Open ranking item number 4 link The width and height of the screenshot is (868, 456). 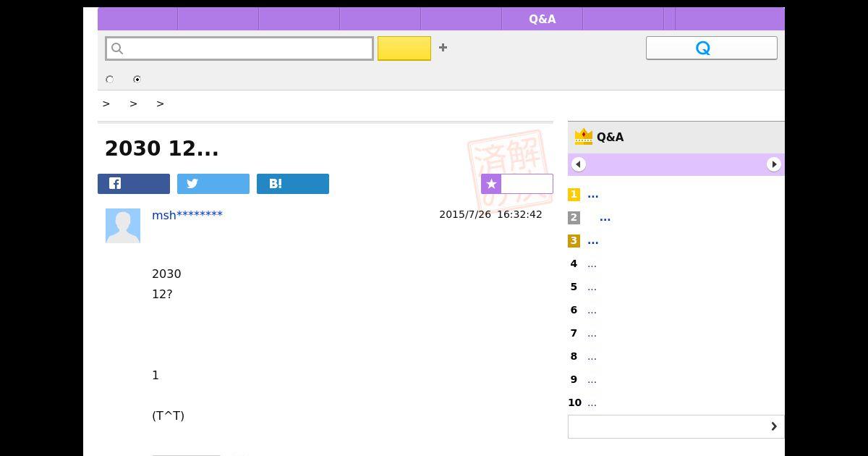[592, 264]
